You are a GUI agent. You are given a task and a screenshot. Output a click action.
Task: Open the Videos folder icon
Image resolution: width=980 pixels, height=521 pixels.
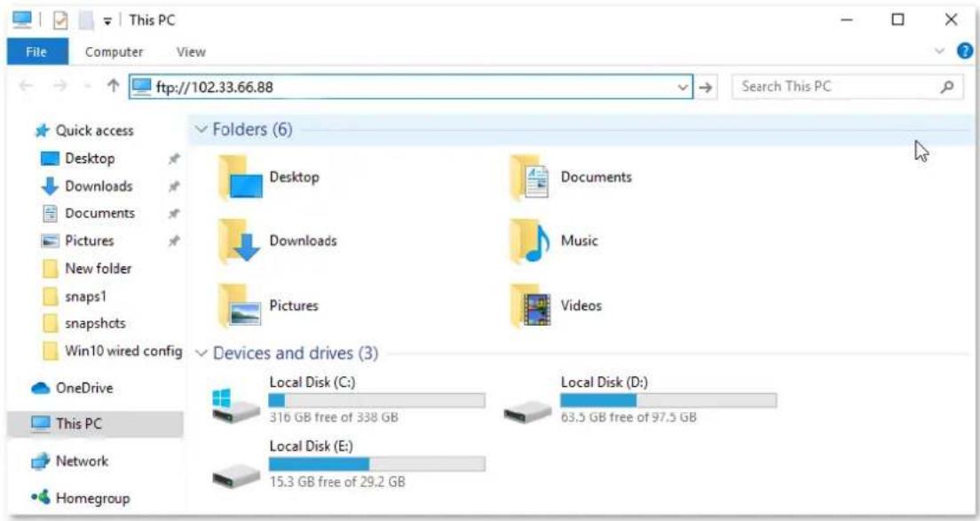(531, 305)
